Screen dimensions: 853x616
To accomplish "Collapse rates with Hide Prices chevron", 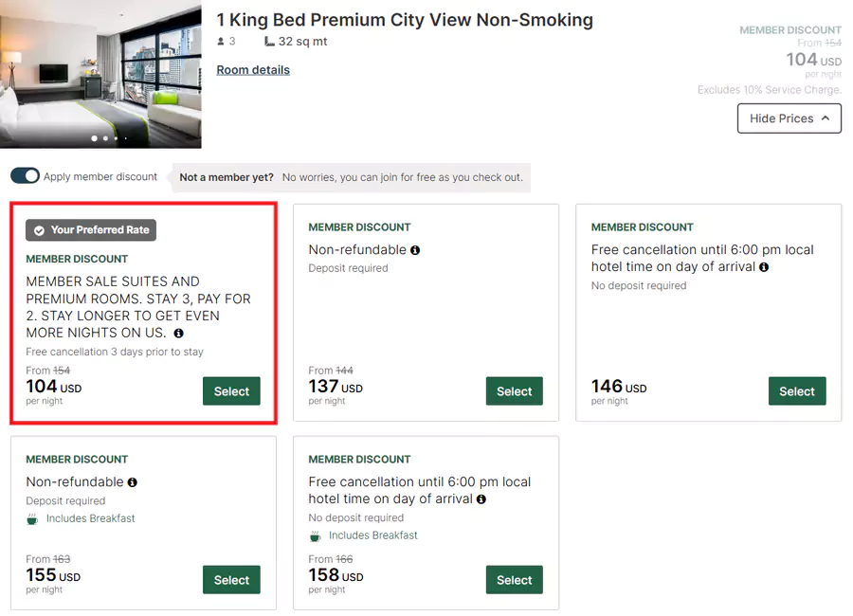I will [826, 118].
